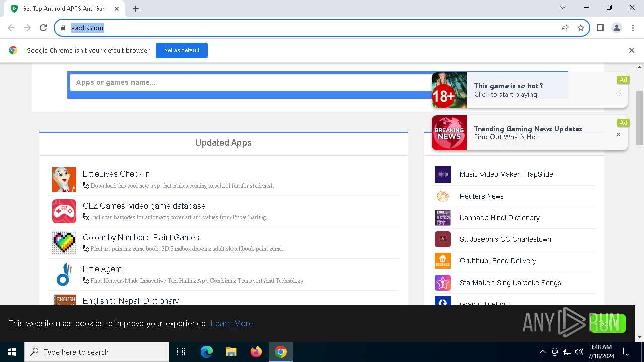
Task: Open network status in system tray
Action: [x=567, y=352]
